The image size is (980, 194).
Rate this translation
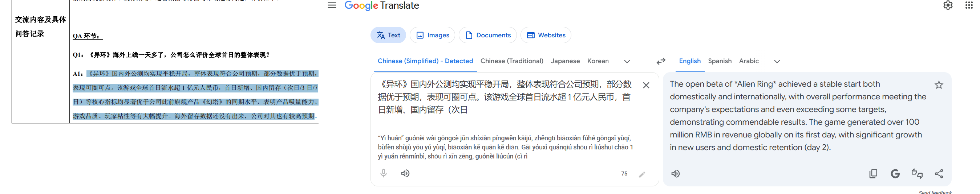[x=917, y=173]
